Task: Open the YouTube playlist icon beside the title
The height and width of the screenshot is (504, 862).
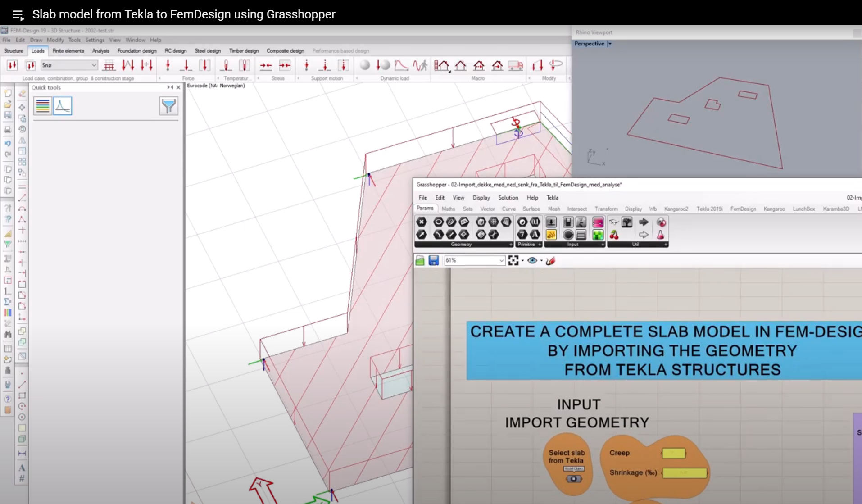Action: pos(18,15)
